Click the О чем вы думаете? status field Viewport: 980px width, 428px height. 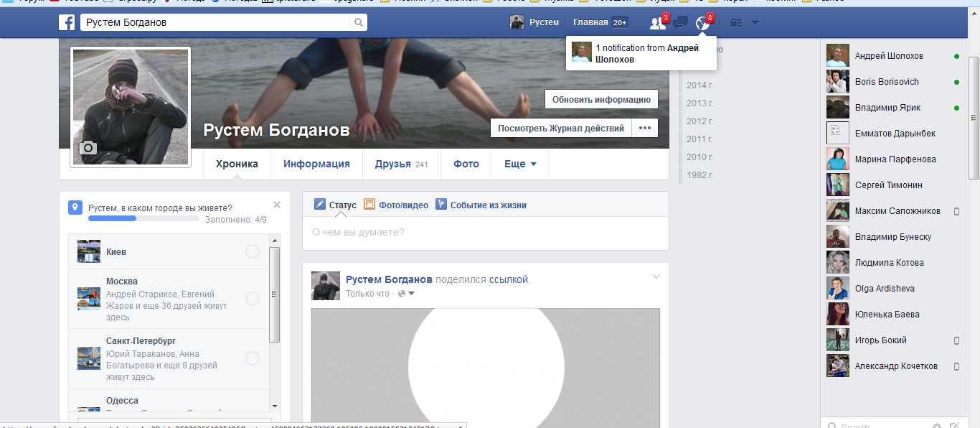pos(486,232)
